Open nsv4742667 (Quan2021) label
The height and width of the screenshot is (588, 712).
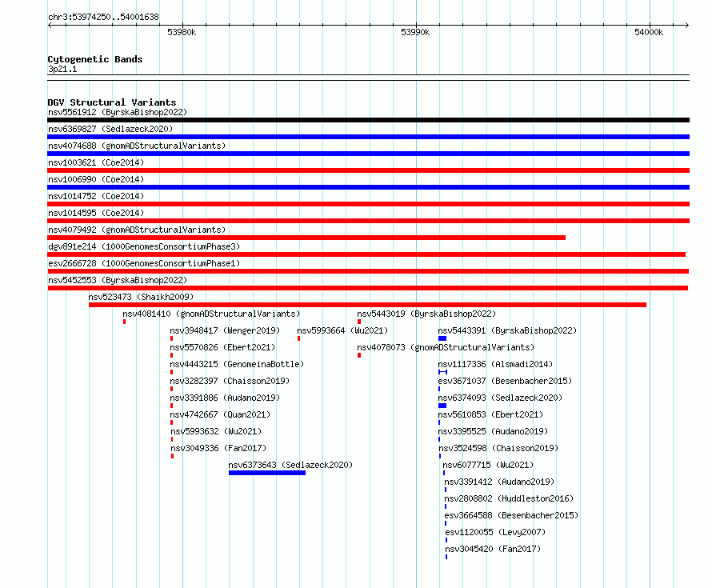pyautogui.click(x=220, y=414)
